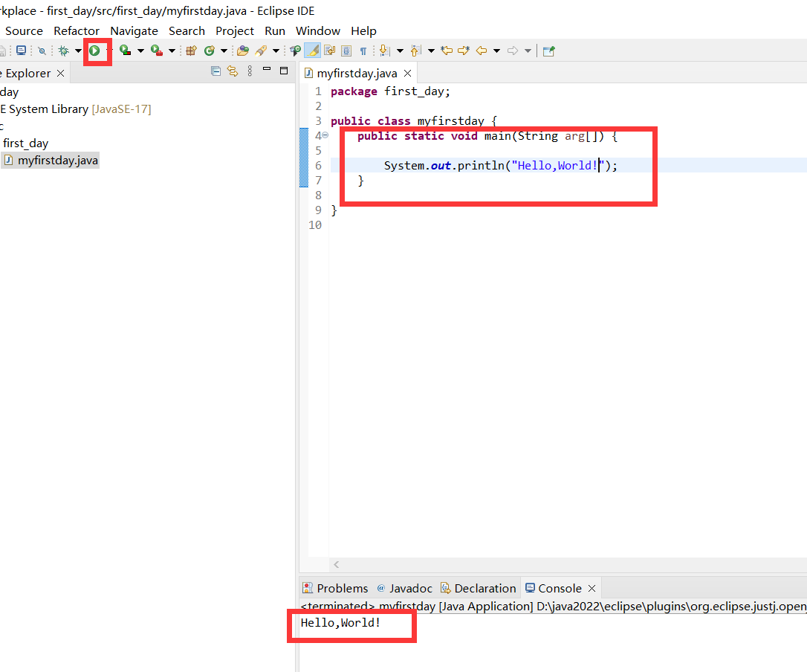Toggle Word Wrap in the toolbar
This screenshot has width=807, height=672.
tap(329, 51)
